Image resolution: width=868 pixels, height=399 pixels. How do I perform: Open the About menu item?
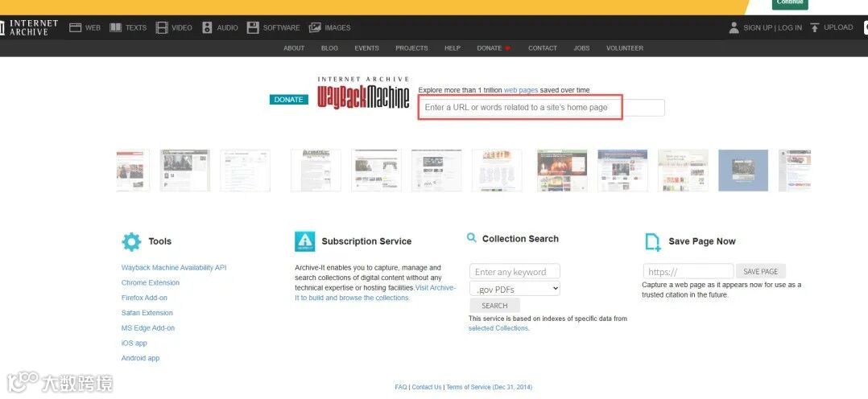click(x=294, y=48)
